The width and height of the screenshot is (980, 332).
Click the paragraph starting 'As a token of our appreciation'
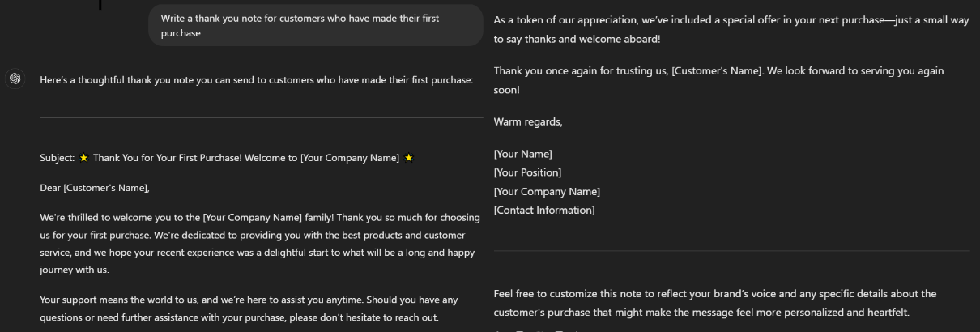click(731, 29)
